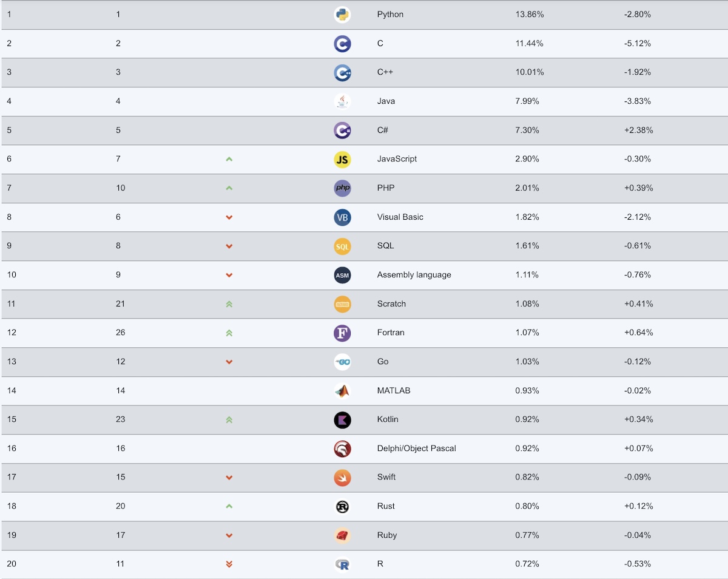Click the Rust logo icon
Image resolution: width=728 pixels, height=579 pixels.
click(342, 506)
